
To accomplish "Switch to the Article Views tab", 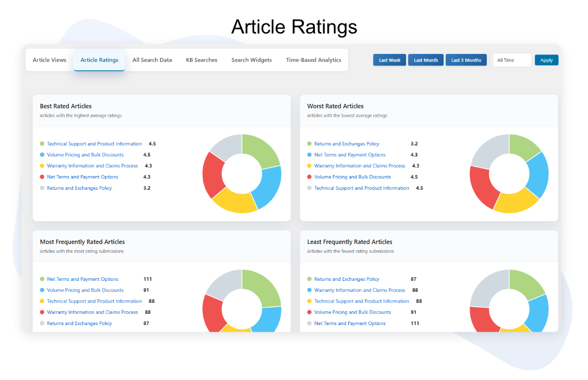I will [x=49, y=60].
